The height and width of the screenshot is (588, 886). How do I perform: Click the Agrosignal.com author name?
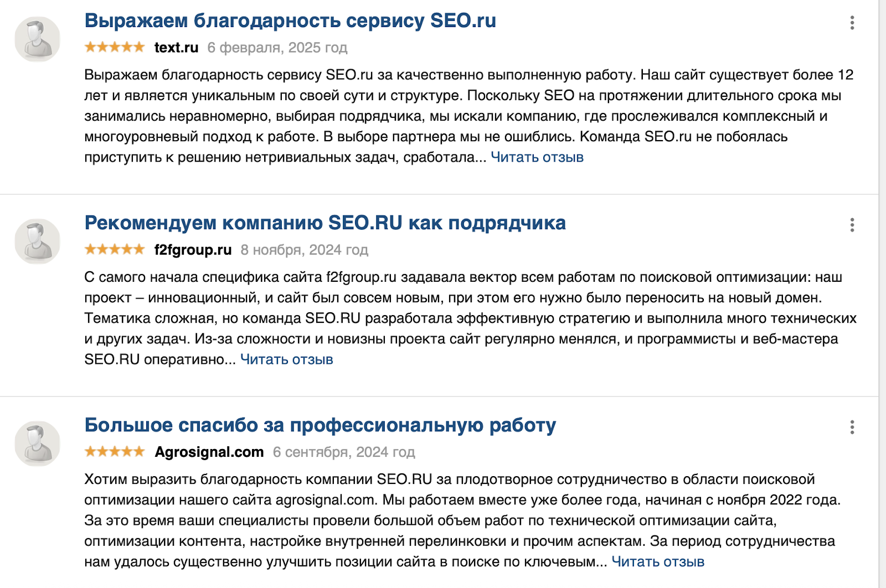pos(209,452)
